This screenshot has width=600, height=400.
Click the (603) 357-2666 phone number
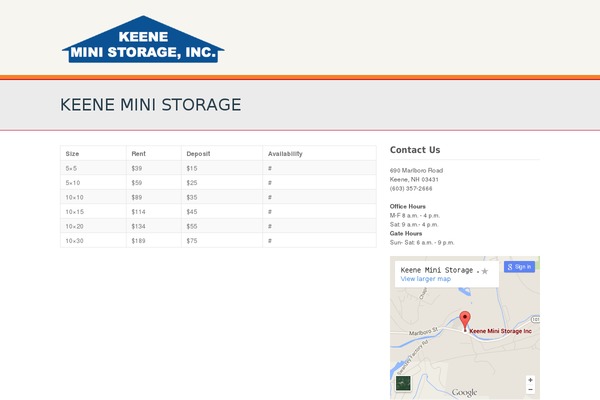click(x=411, y=189)
